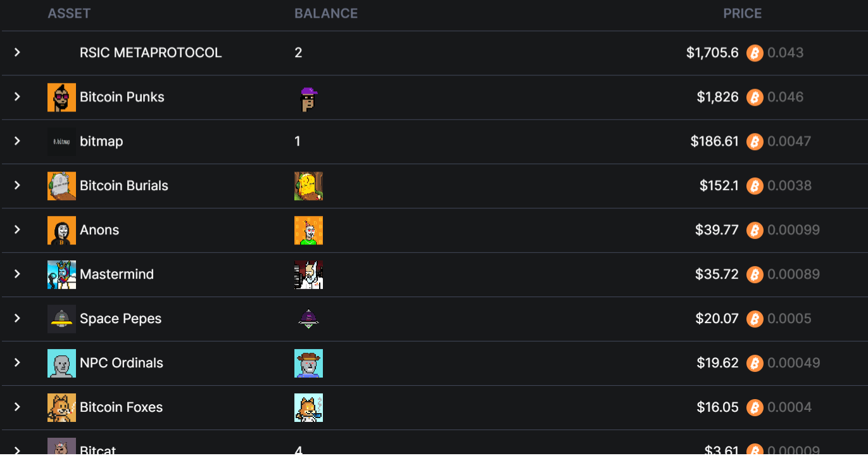Click the Anons collection icon

point(61,230)
